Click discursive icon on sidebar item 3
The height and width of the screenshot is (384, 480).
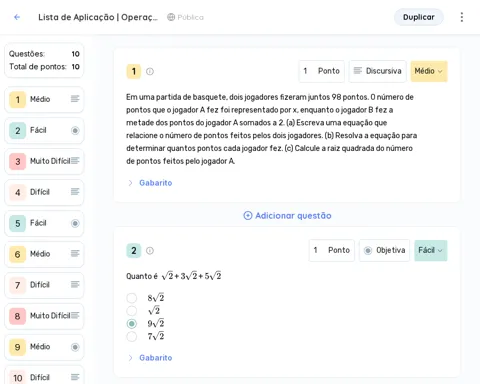pyautogui.click(x=75, y=161)
